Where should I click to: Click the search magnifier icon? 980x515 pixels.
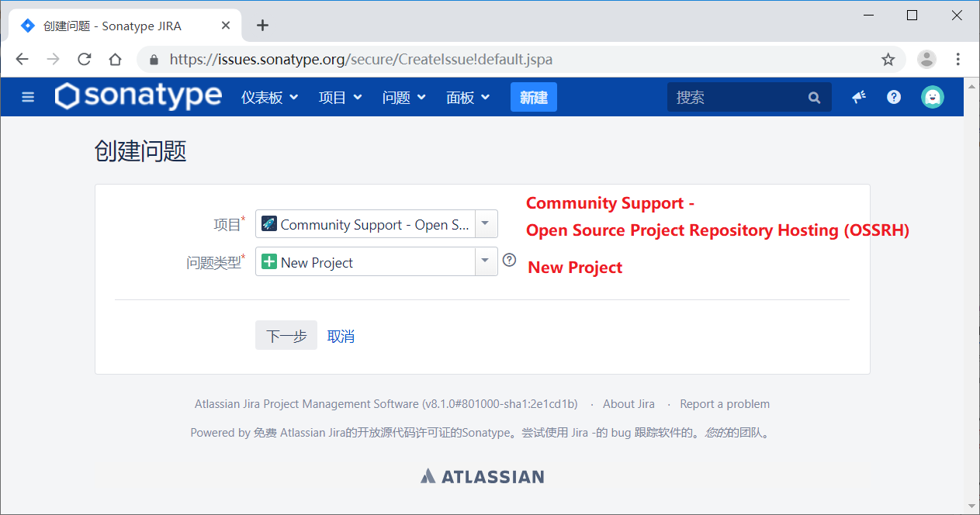point(814,98)
